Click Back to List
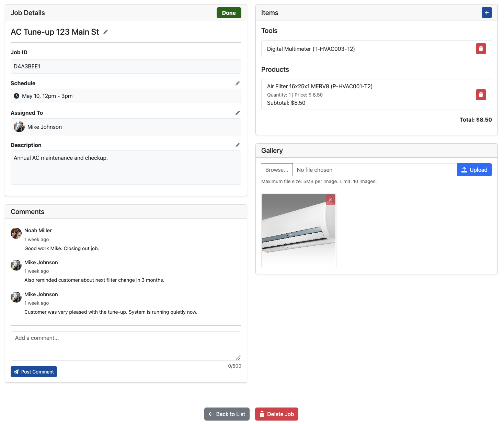Image resolution: width=504 pixels, height=424 pixels. click(x=227, y=414)
